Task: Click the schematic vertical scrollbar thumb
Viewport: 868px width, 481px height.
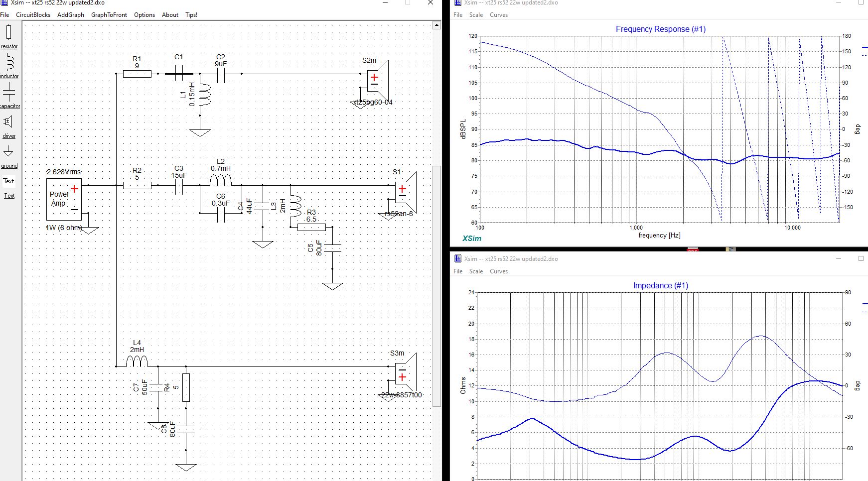Action: tap(436, 286)
